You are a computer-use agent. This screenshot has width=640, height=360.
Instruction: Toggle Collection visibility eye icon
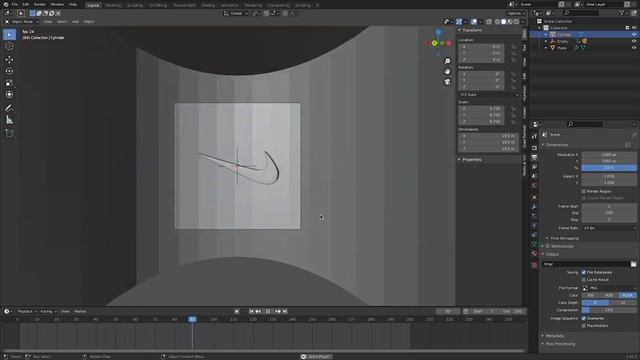click(x=634, y=28)
